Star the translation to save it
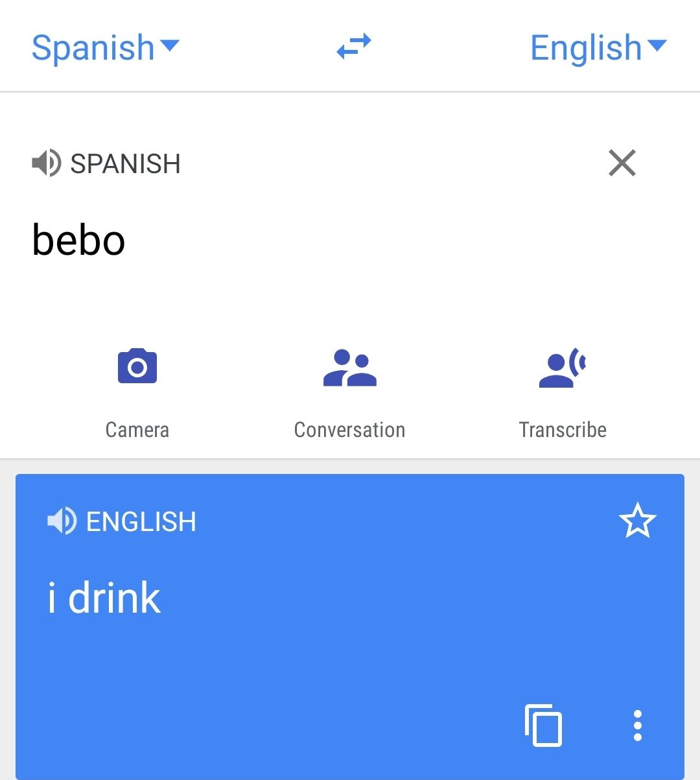700x780 pixels. pos(637,521)
